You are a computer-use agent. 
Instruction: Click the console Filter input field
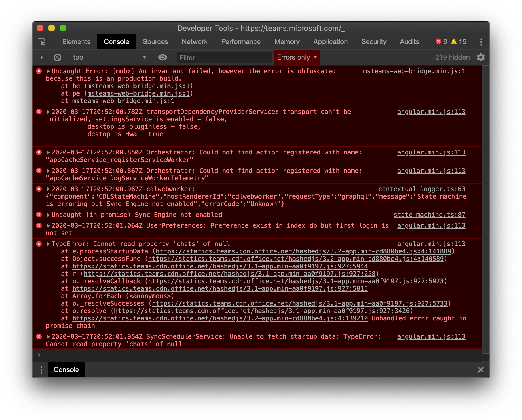coord(225,58)
